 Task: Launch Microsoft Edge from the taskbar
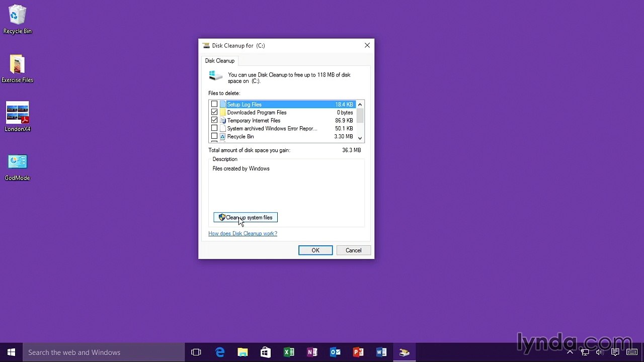tap(220, 352)
